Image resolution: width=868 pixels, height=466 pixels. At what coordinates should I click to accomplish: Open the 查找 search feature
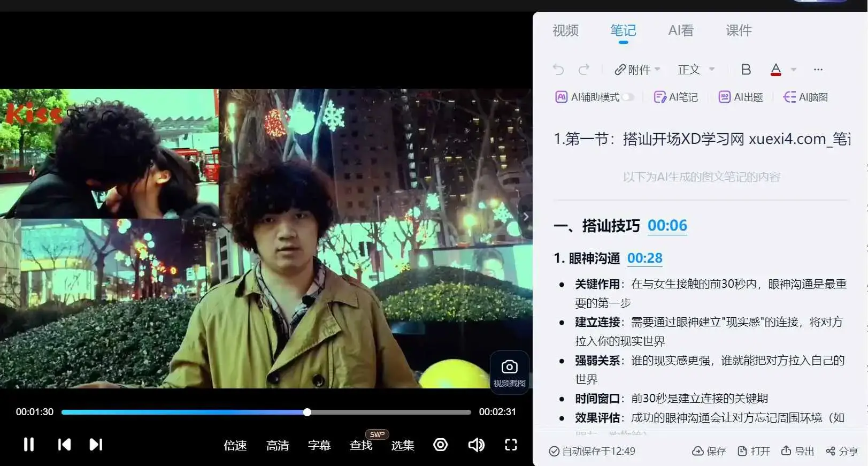[x=361, y=445]
